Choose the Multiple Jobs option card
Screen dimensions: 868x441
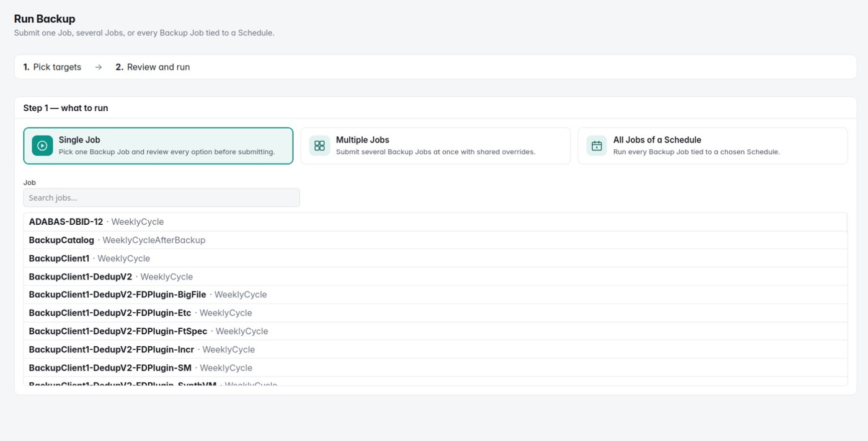click(435, 146)
